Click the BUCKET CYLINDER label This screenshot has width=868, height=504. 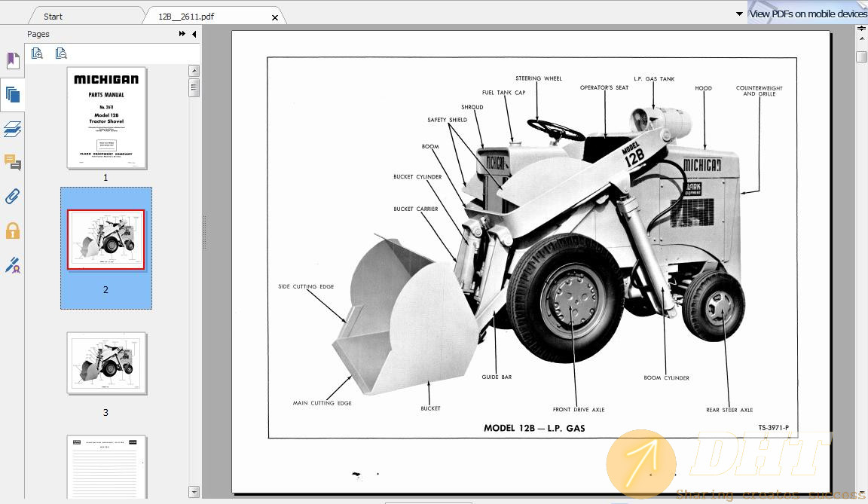click(417, 177)
